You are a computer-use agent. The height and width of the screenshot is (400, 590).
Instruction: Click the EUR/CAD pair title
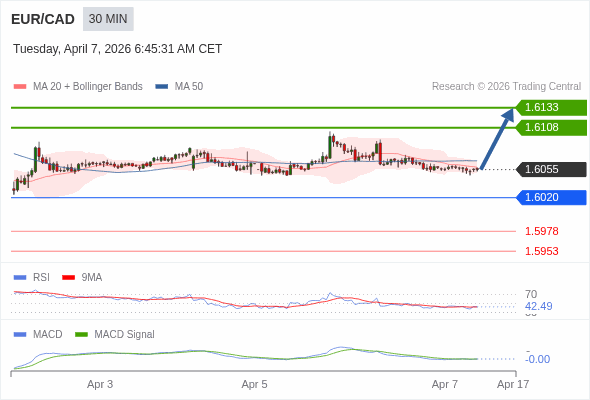[x=43, y=19]
